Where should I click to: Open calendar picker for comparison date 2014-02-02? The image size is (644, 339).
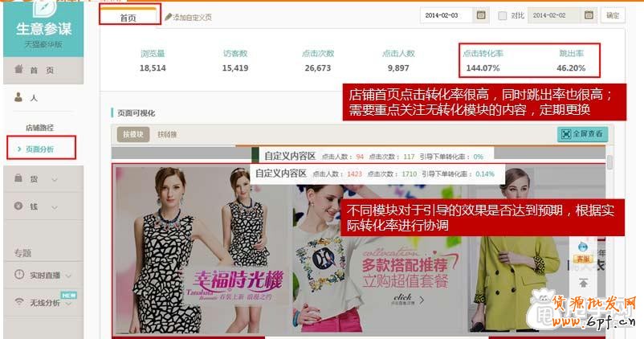coord(589,15)
